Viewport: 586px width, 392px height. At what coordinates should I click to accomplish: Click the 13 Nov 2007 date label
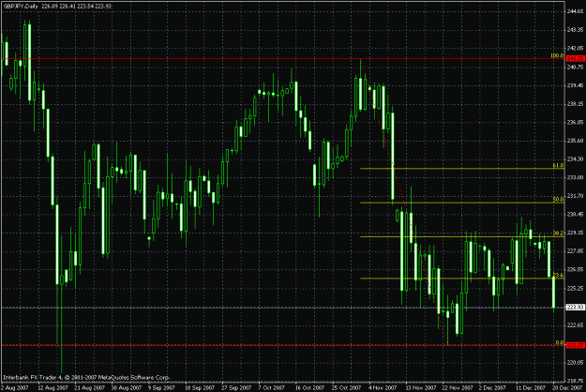click(421, 388)
